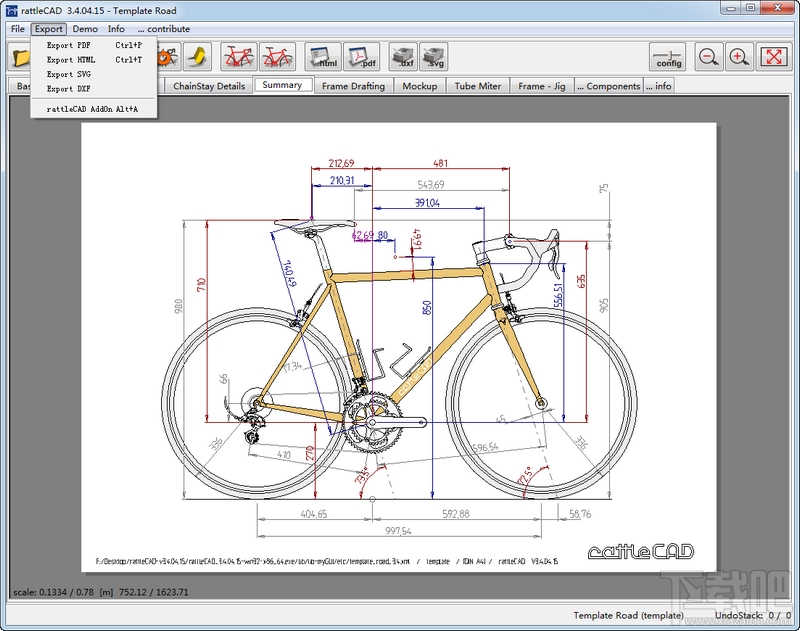Click the rattleCAD logo on drawing
Viewport: 800px width, 631px height.
[641, 551]
